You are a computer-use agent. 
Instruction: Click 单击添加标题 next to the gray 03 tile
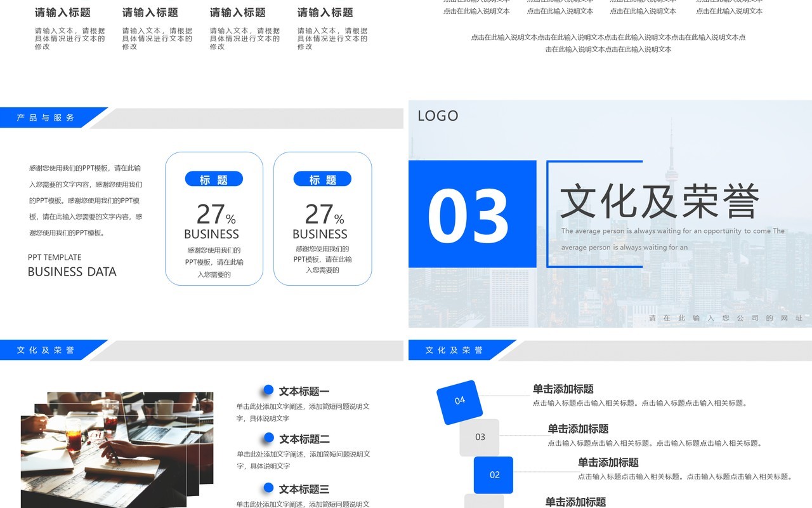pyautogui.click(x=578, y=429)
